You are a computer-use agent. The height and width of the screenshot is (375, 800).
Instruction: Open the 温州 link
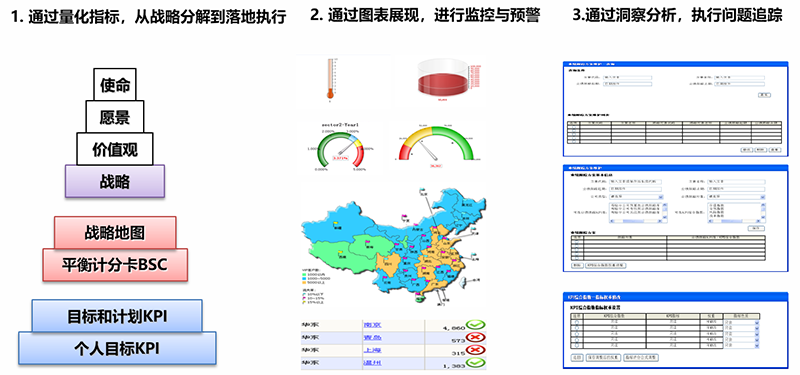coord(372,363)
